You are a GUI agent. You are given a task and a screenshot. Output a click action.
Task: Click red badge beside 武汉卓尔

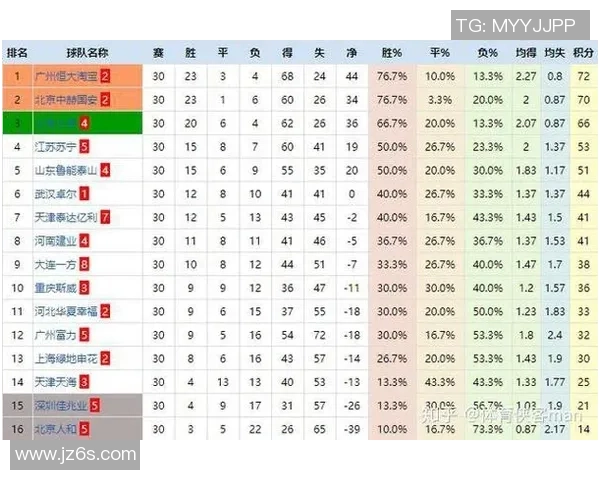pyautogui.click(x=84, y=194)
